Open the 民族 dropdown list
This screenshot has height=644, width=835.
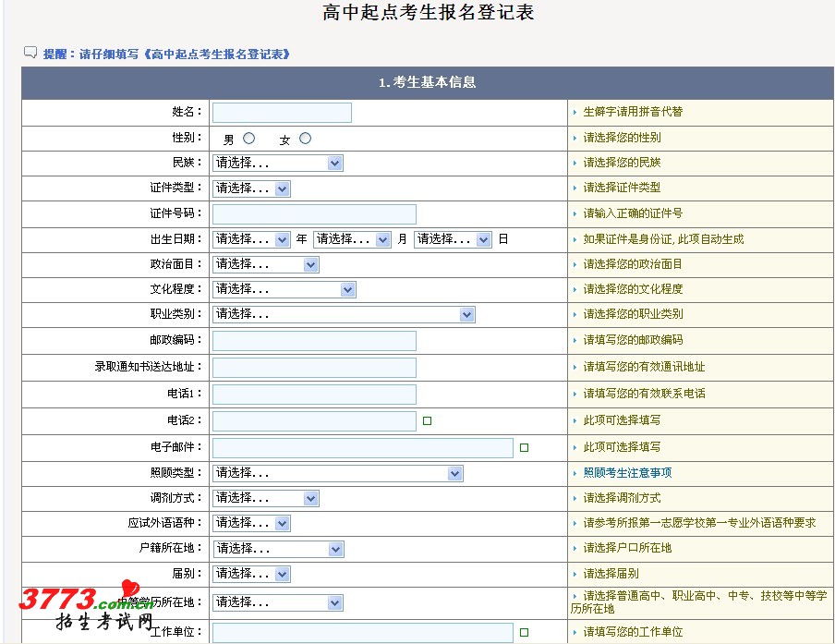(x=277, y=164)
